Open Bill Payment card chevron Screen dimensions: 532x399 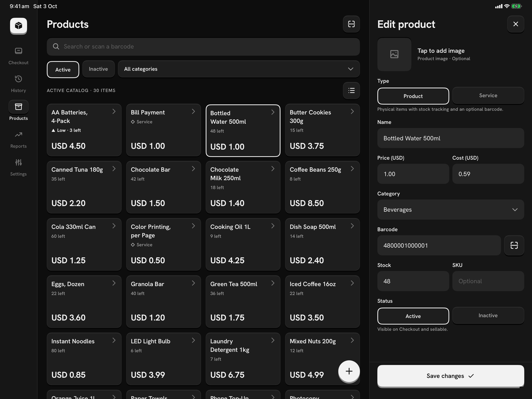pyautogui.click(x=193, y=112)
